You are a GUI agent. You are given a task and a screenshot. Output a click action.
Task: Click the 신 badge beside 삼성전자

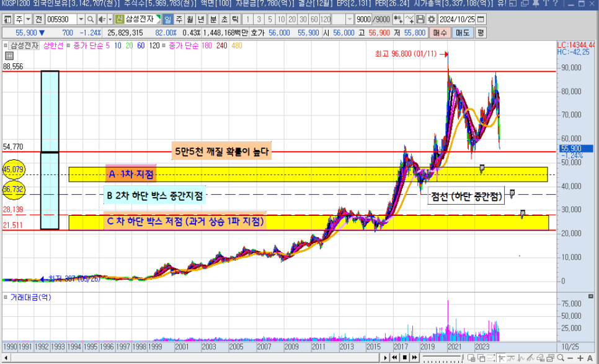coord(120,19)
